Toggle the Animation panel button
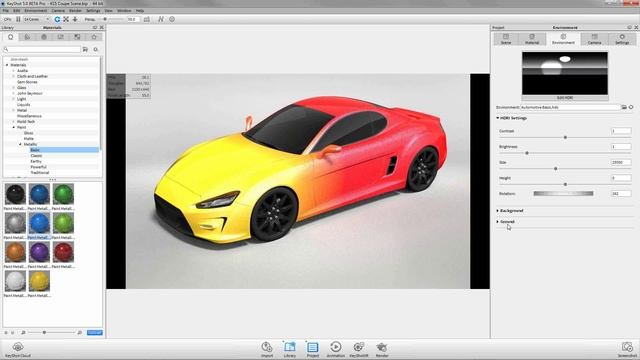This screenshot has width=640, height=360. coord(336,349)
